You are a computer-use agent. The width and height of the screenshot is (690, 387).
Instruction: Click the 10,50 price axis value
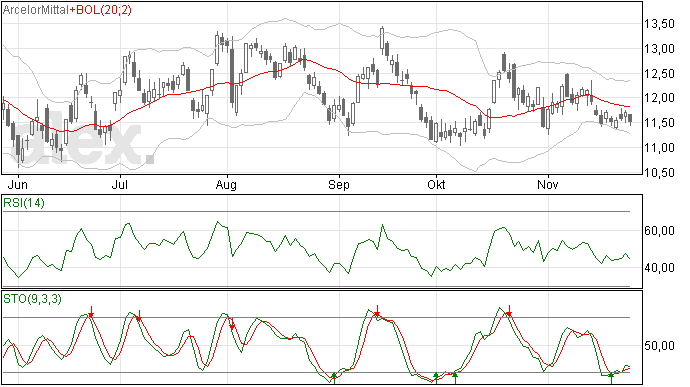pyautogui.click(x=659, y=173)
